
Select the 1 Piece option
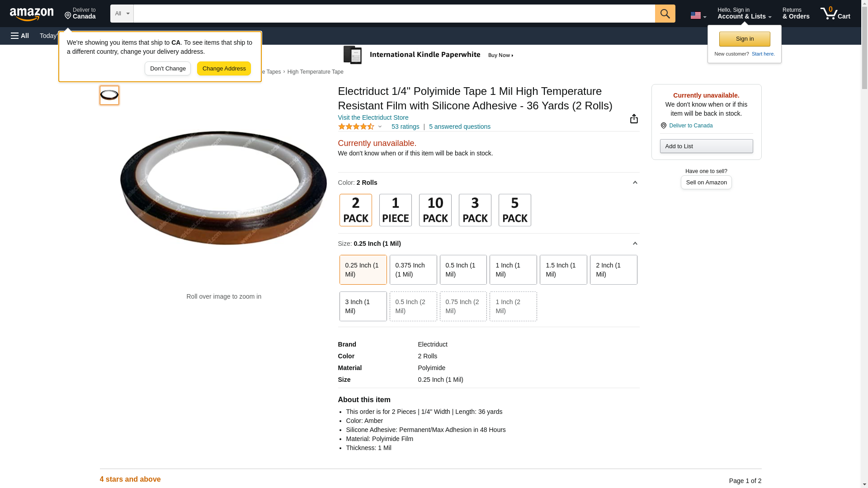coord(395,210)
